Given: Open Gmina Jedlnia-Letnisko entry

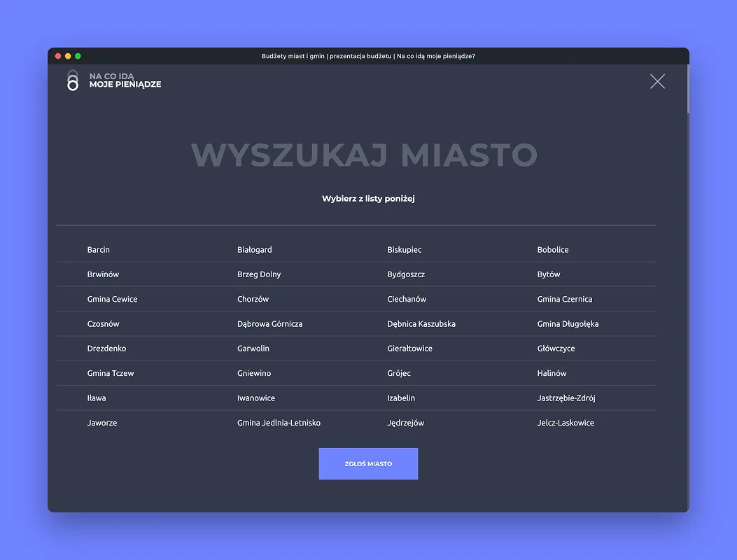Looking at the screenshot, I should tap(279, 423).
